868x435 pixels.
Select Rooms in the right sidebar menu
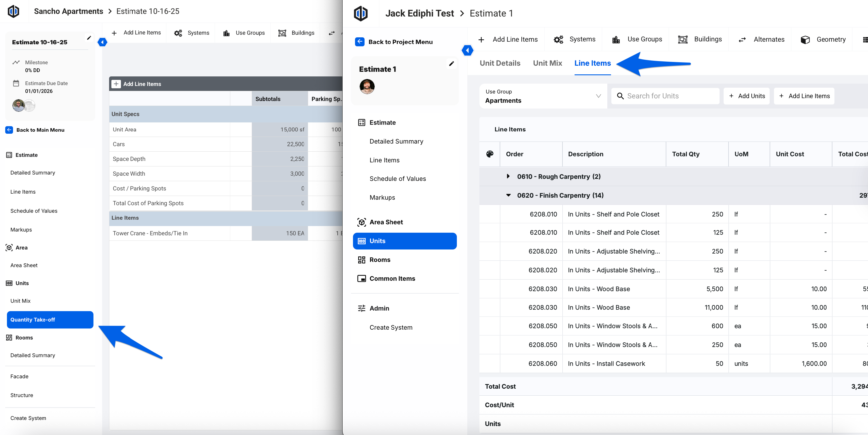point(380,259)
